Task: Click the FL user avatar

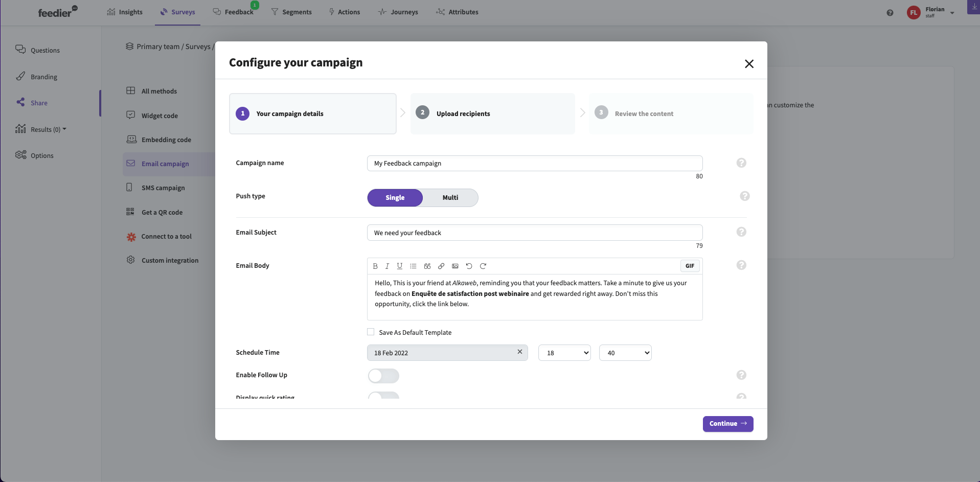Action: point(914,12)
